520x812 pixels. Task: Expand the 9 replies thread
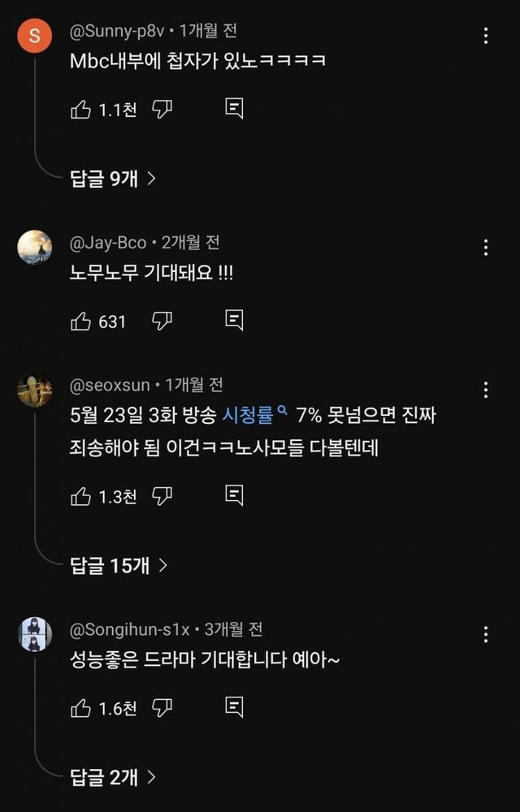[x=113, y=179]
